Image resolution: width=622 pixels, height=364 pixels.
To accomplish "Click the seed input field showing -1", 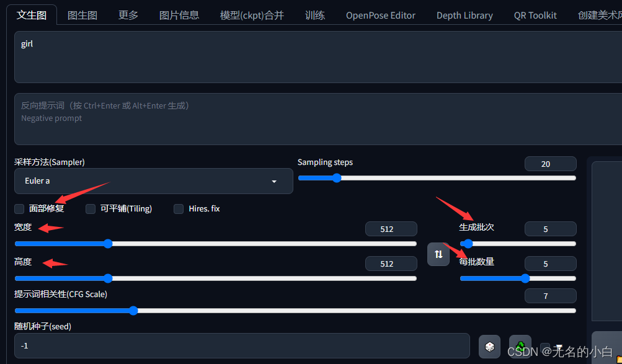I will tap(242, 346).
